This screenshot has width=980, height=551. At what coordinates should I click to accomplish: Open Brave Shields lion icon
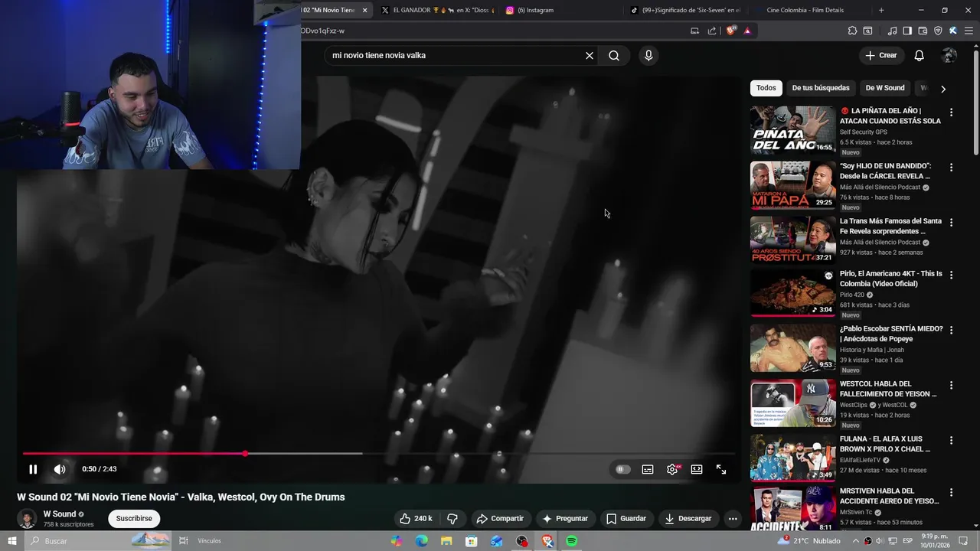(x=731, y=31)
